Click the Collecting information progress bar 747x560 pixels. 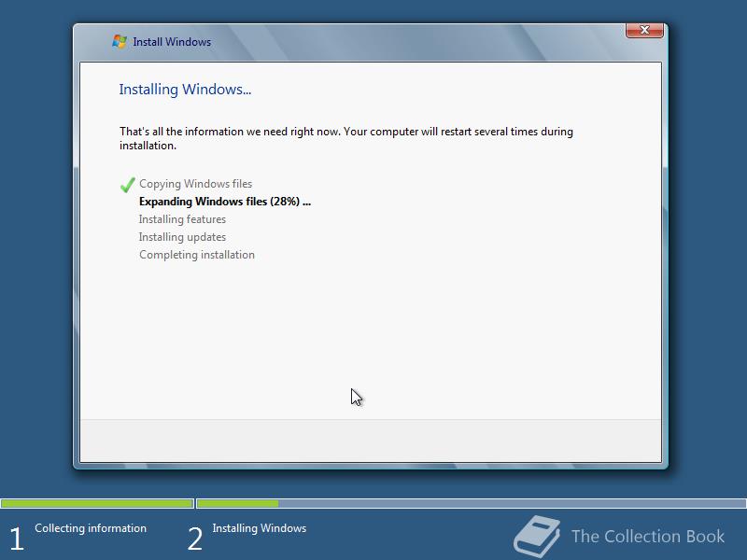[x=97, y=503]
